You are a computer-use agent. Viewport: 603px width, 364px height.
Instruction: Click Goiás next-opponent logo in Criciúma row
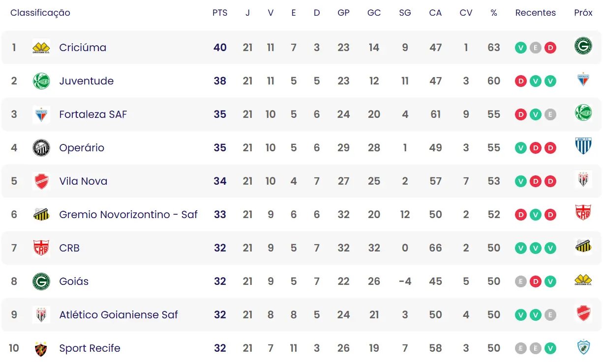click(x=583, y=46)
